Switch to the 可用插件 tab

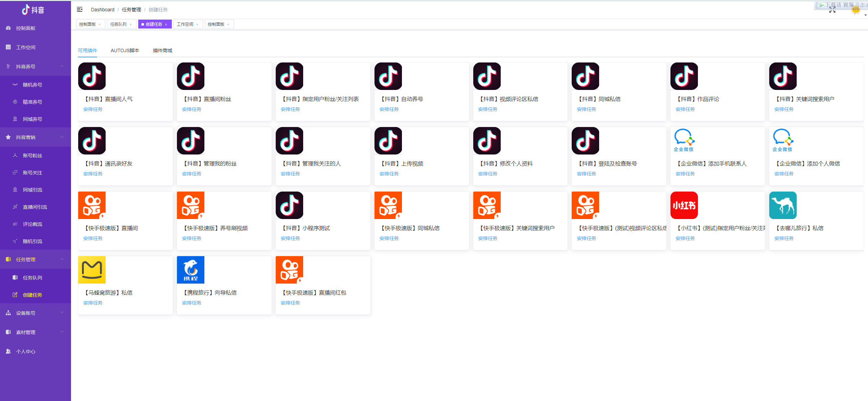click(87, 50)
